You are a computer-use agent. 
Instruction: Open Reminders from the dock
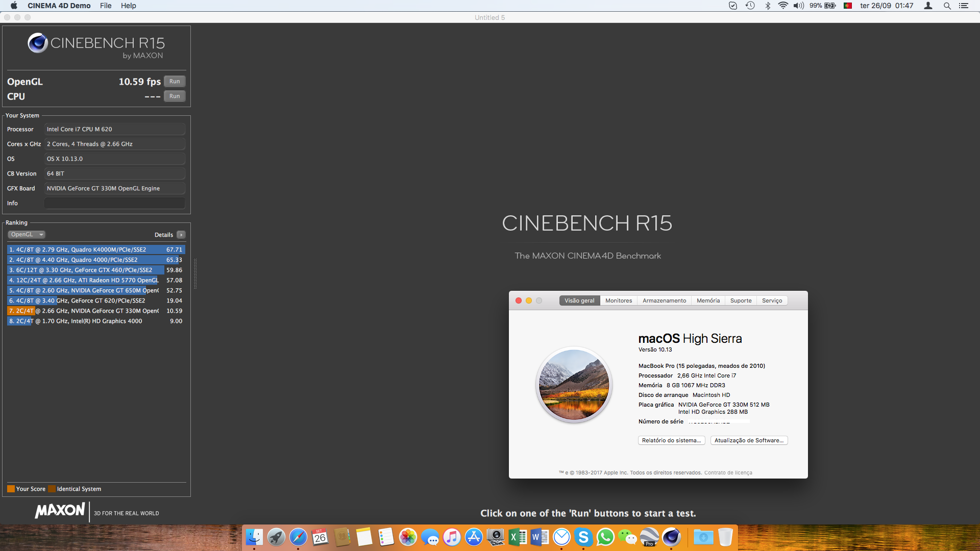[x=386, y=537]
